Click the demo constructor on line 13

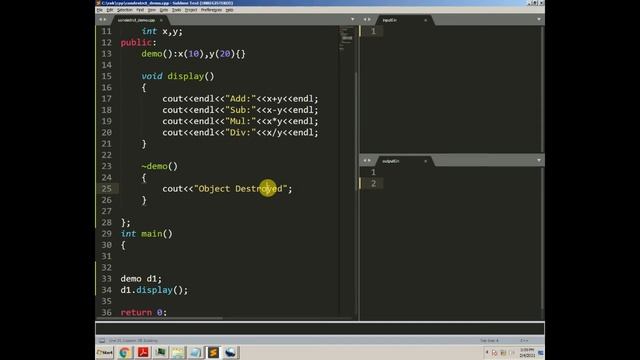click(x=193, y=54)
